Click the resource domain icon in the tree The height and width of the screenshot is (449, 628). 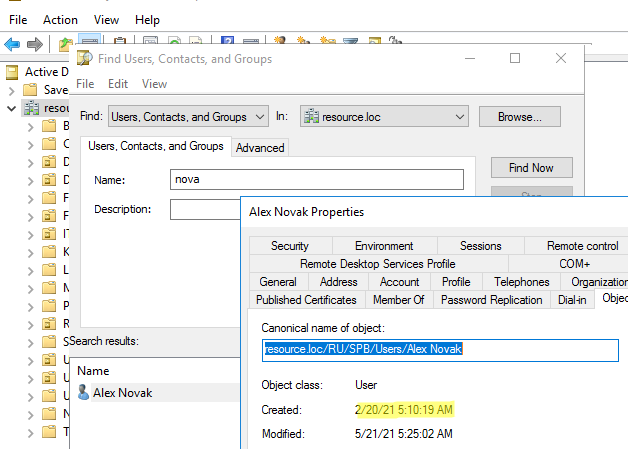pyautogui.click(x=31, y=108)
